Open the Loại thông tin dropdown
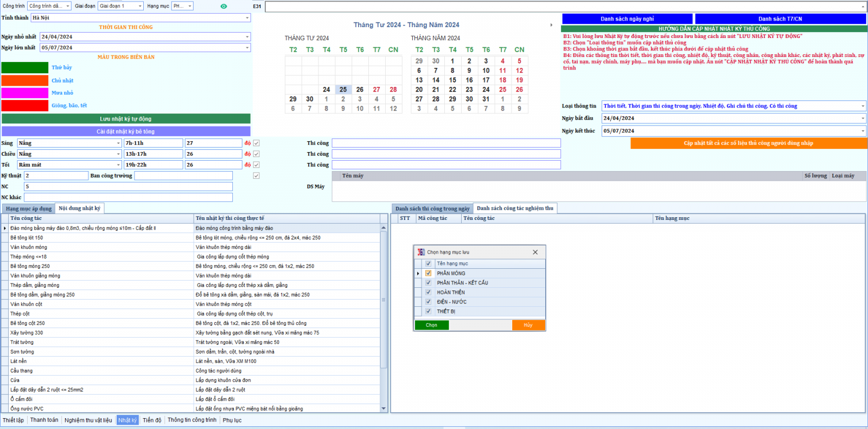Screen dimensions: 868x429 863,106
